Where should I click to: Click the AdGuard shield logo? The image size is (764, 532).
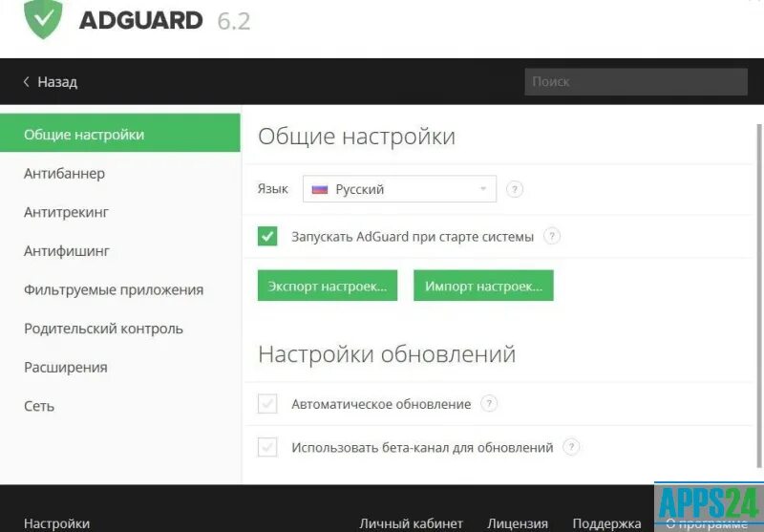click(43, 18)
